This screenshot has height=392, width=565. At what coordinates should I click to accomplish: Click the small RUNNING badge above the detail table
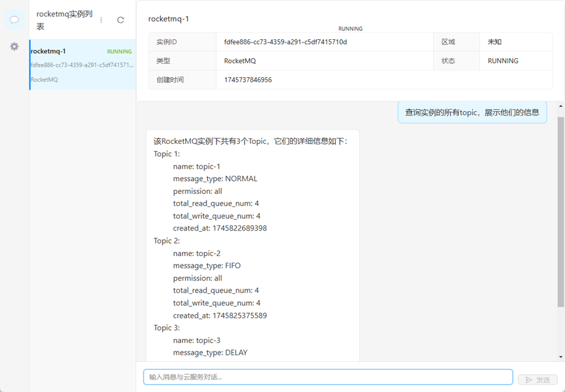pos(351,29)
